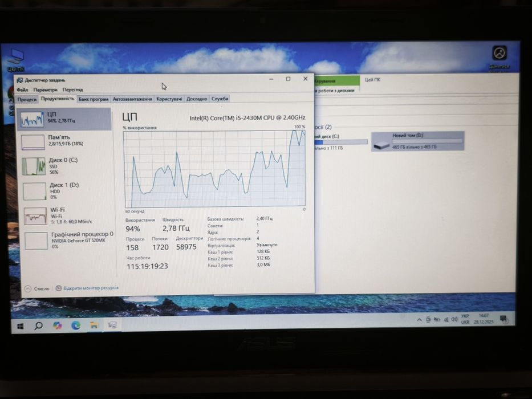The height and width of the screenshot is (399, 532).
Task: Maximize the Диспетчер завдань window
Action: [x=288, y=79]
